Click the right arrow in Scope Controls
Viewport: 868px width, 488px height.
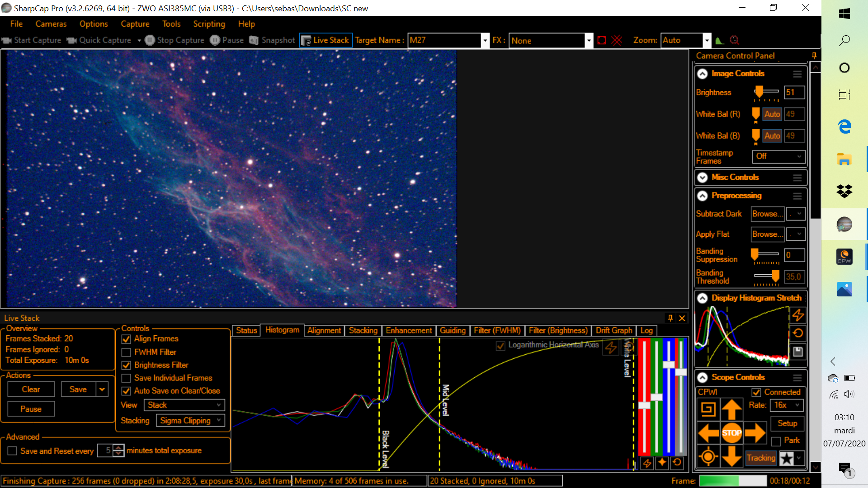click(x=755, y=433)
